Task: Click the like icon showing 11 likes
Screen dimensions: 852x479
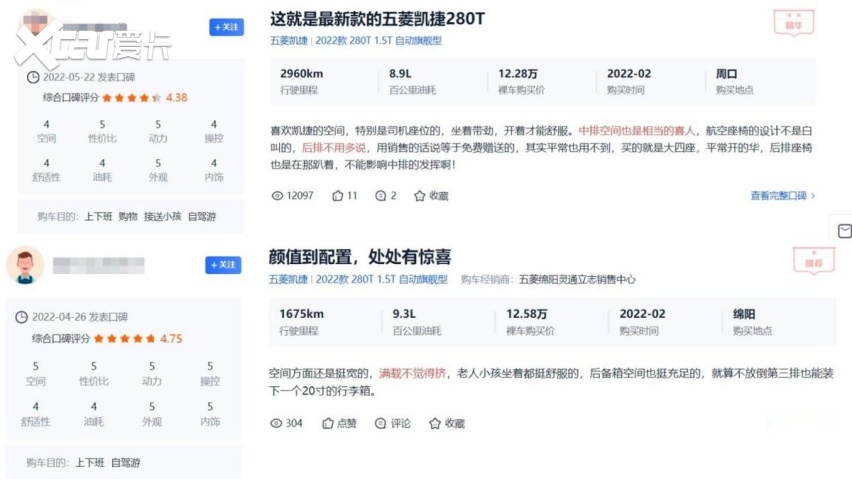Action: (337, 196)
